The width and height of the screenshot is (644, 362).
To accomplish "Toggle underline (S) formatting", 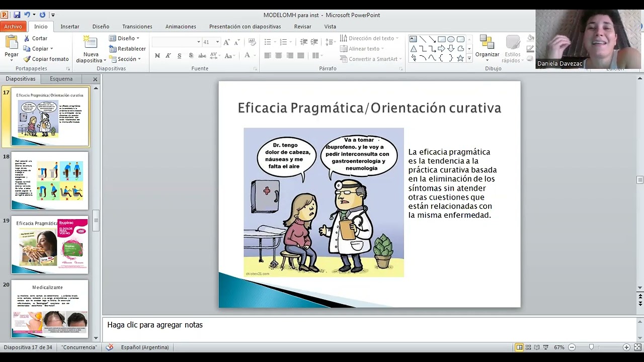I will click(x=180, y=56).
